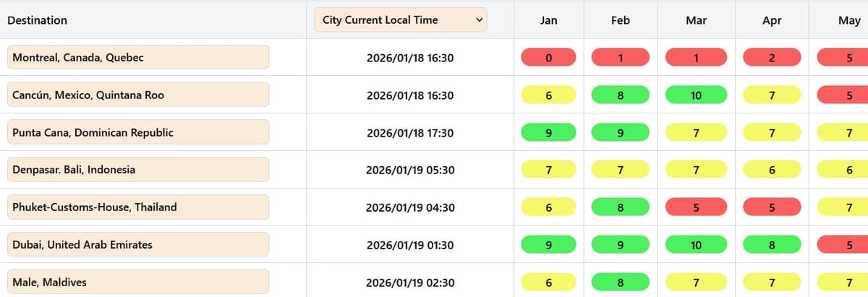Click the Jan column header
Image resolution: width=868 pixels, height=297 pixels.
click(x=549, y=20)
